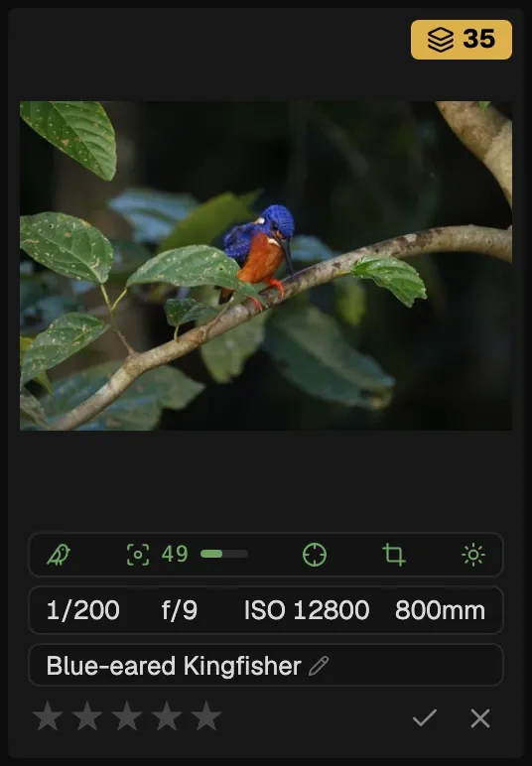
Task: Open the 35-photo stack badge
Action: (462, 40)
